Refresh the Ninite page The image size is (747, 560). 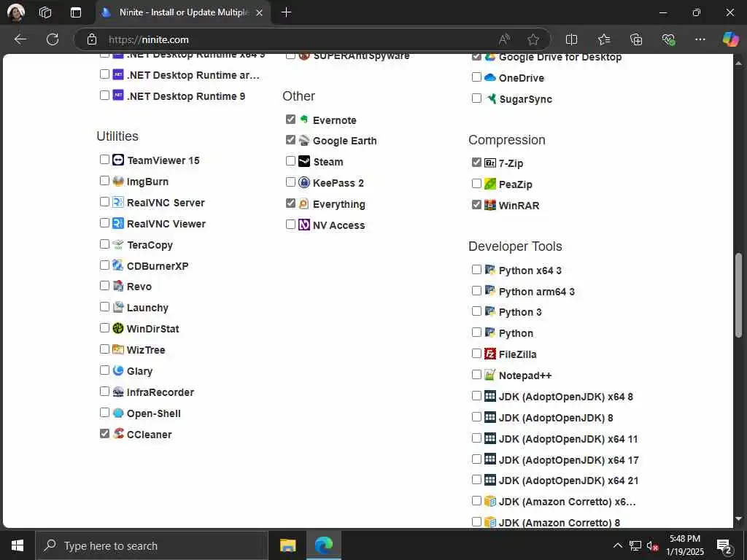click(x=53, y=39)
